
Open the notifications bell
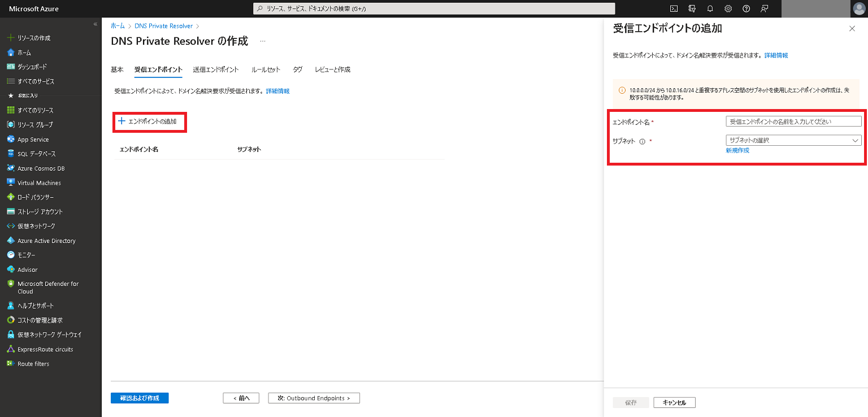(x=710, y=8)
